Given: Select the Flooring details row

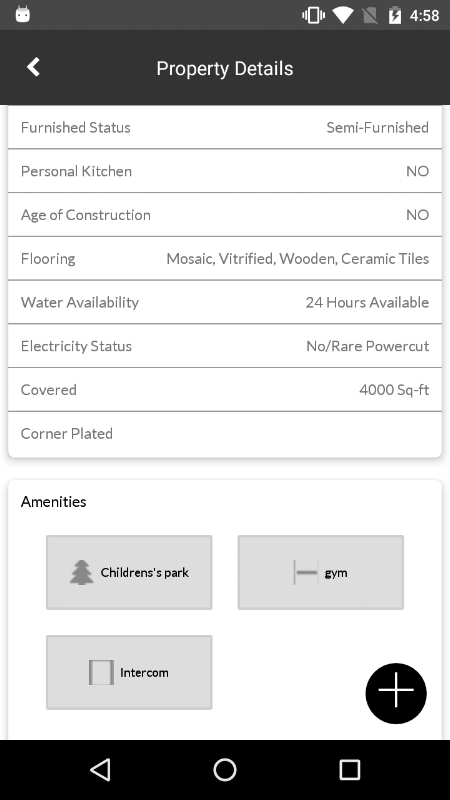Looking at the screenshot, I should point(225,258).
